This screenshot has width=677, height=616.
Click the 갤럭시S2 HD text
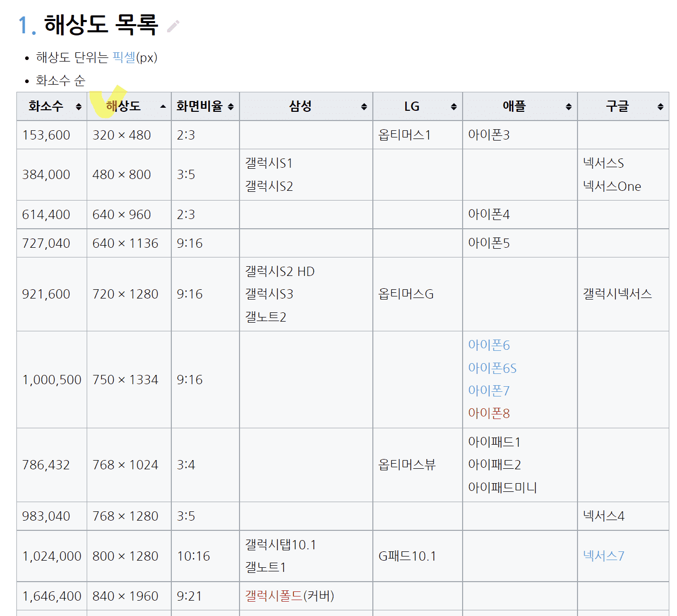pyautogui.click(x=280, y=271)
